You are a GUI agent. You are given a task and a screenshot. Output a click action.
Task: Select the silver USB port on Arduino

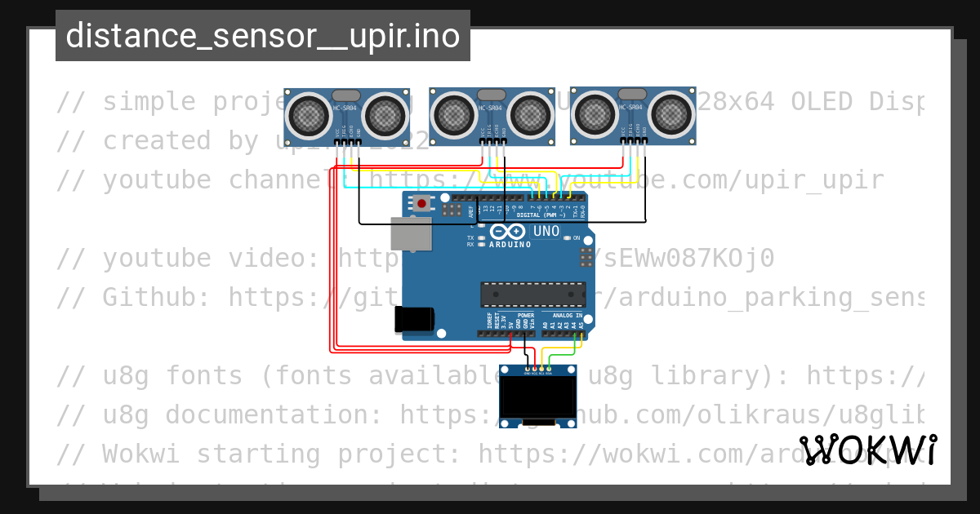(x=411, y=233)
